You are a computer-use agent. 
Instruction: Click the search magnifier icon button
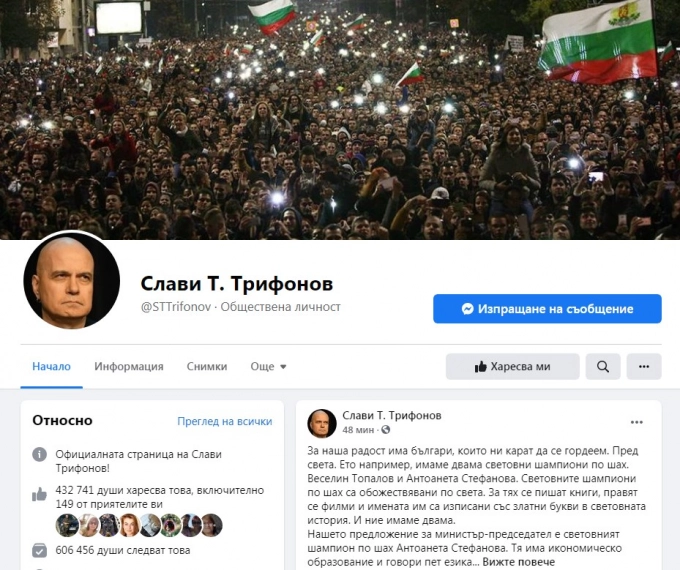(603, 367)
